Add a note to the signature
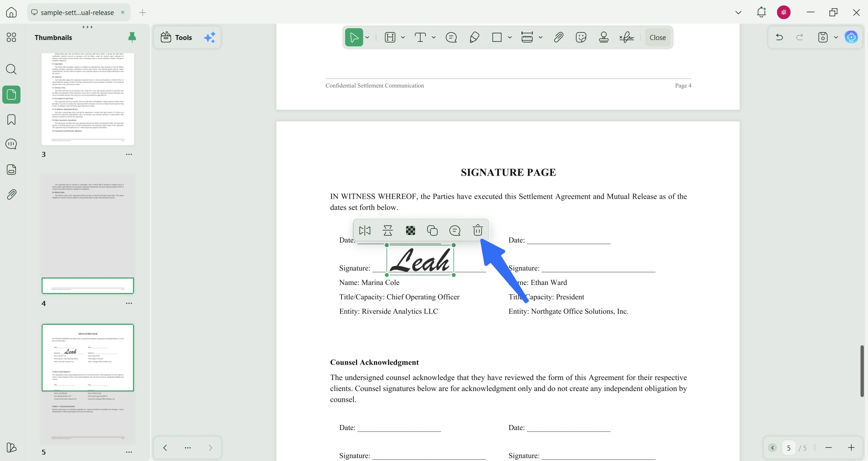The width and height of the screenshot is (868, 461). point(455,230)
